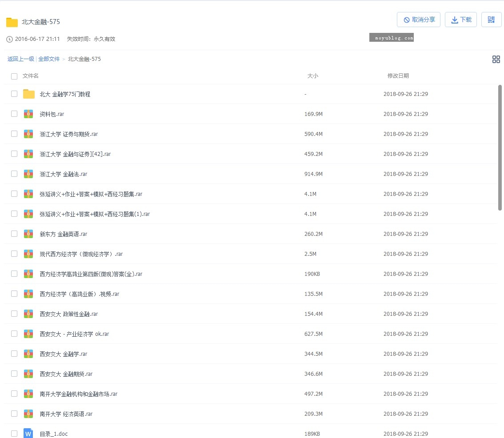Select checkbox for 新东方 金融英语.rar

coord(14,234)
